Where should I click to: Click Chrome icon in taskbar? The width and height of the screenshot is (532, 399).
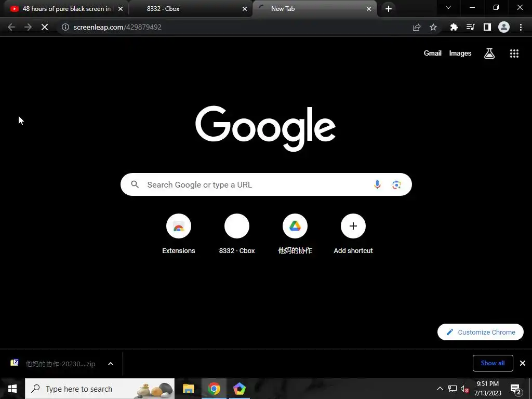[214, 389]
